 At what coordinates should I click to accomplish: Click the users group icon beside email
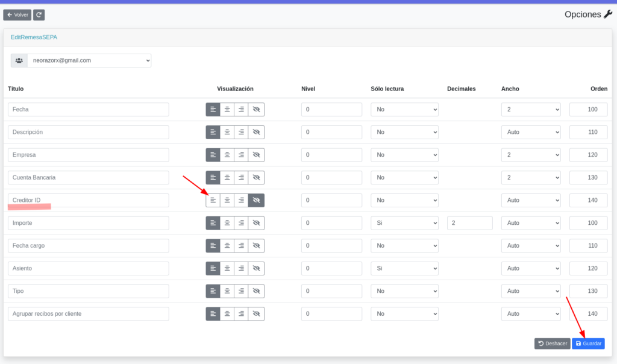click(19, 61)
